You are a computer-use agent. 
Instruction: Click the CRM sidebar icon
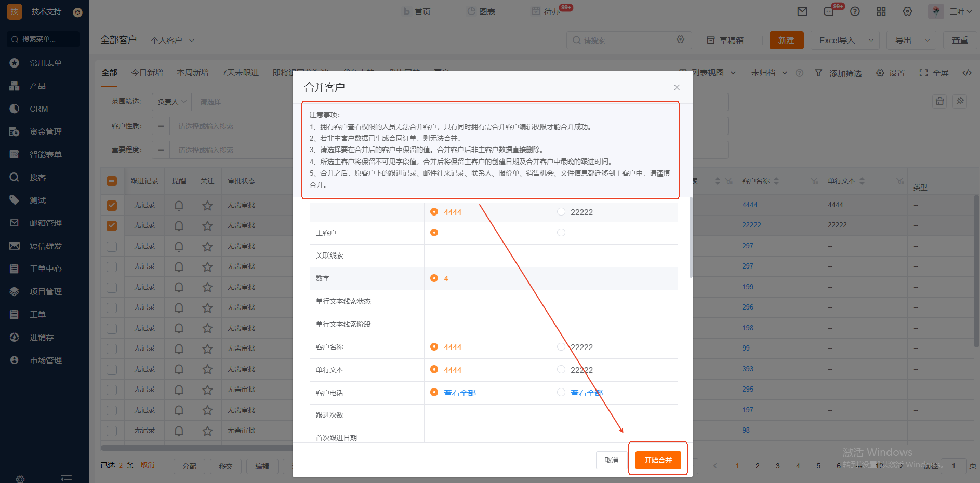(x=15, y=109)
